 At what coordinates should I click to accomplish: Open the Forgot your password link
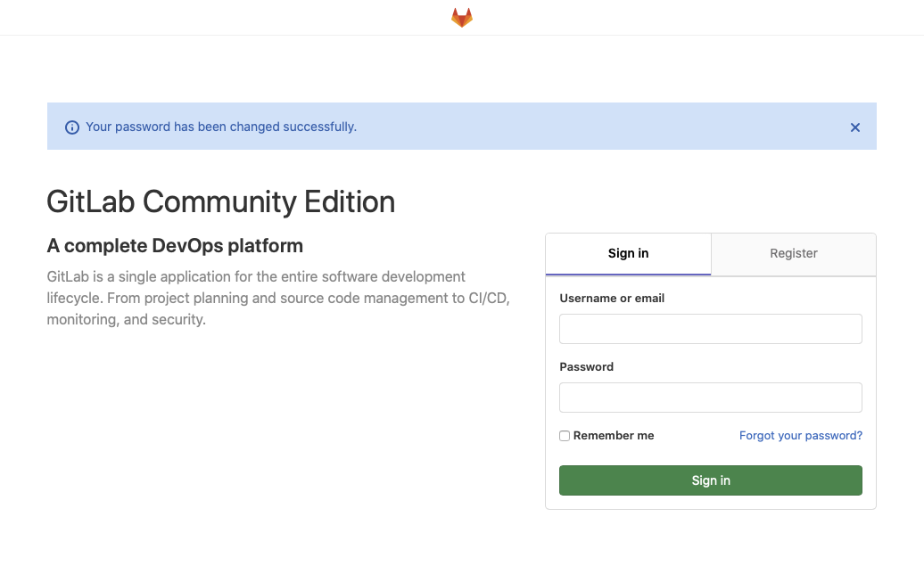click(801, 435)
